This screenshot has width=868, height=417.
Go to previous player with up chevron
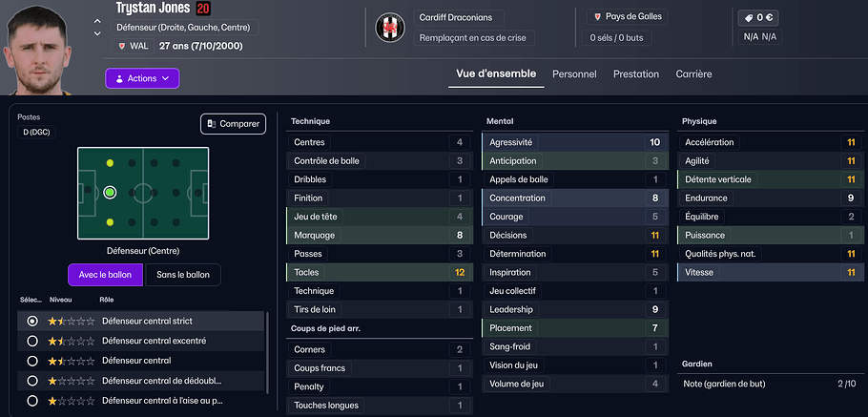(x=97, y=20)
